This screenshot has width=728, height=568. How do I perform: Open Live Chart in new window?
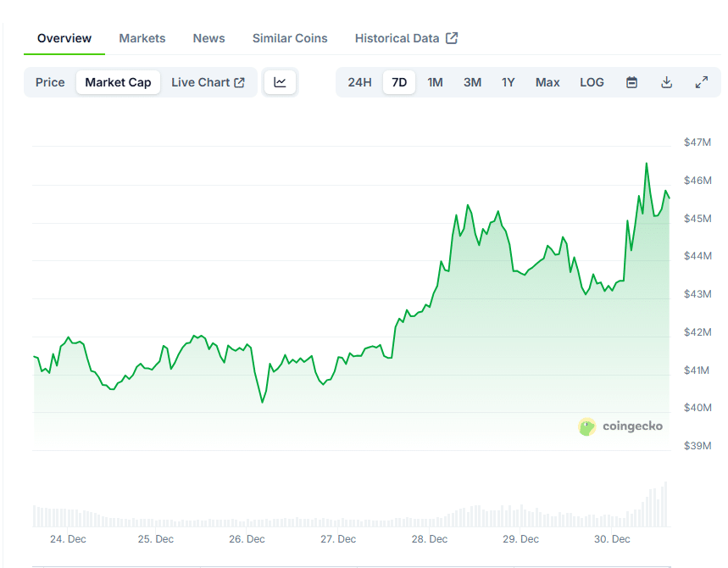click(208, 82)
